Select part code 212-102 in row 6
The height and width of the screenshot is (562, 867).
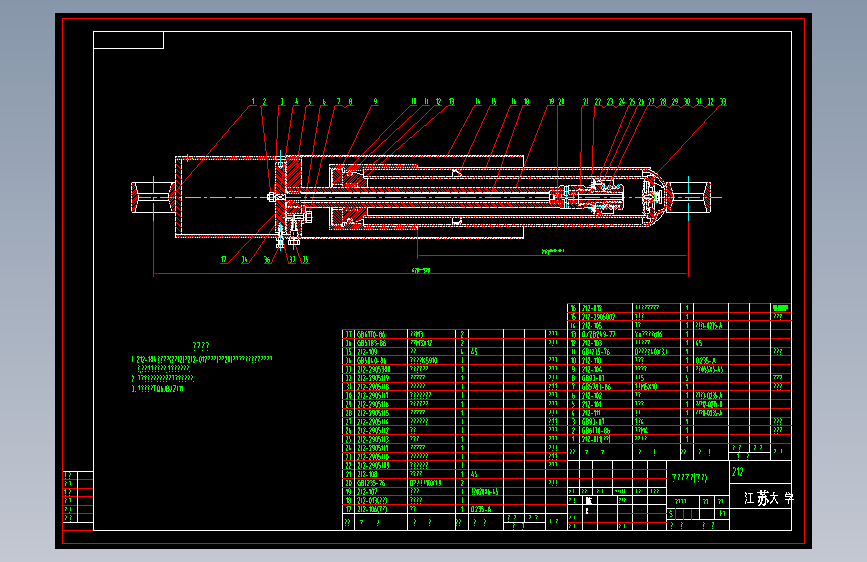(x=592, y=396)
